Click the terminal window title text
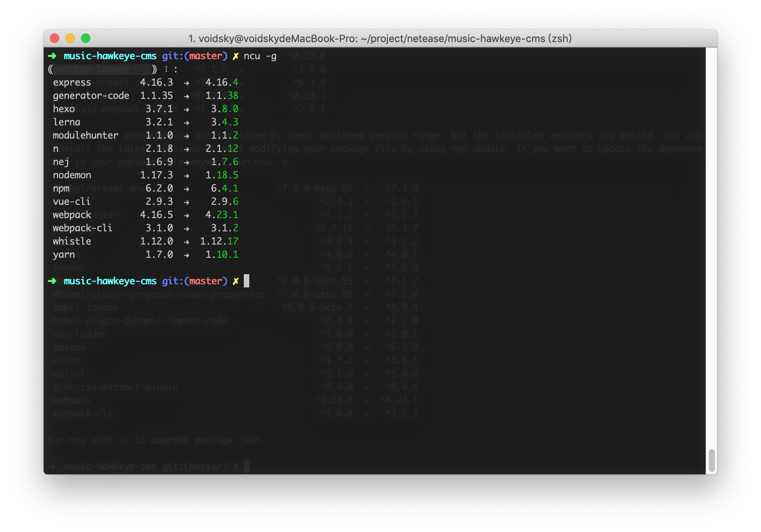 point(380,39)
